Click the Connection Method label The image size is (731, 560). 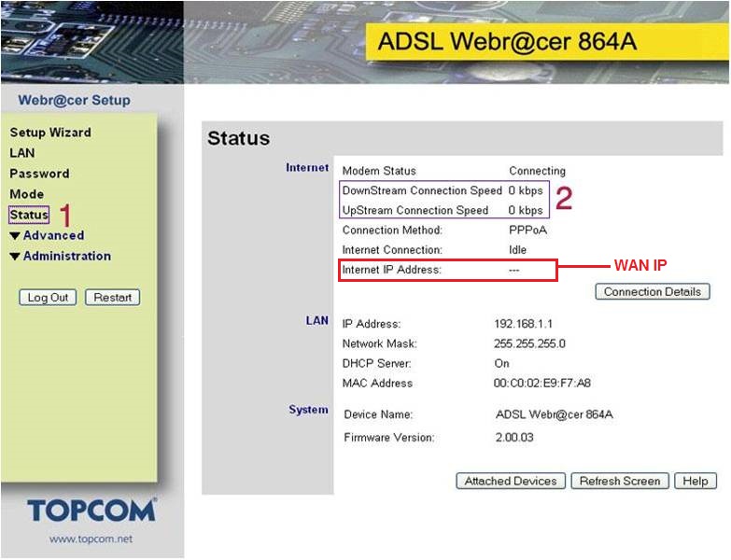pos(392,231)
